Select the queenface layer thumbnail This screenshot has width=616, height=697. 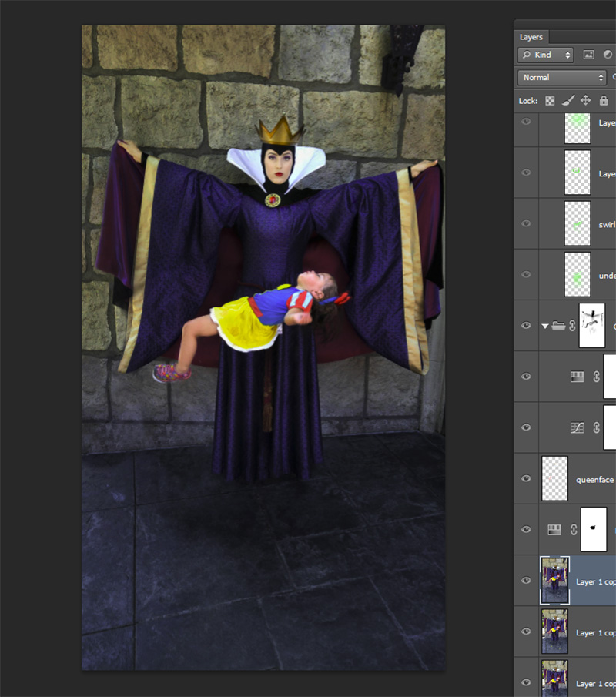click(x=554, y=479)
